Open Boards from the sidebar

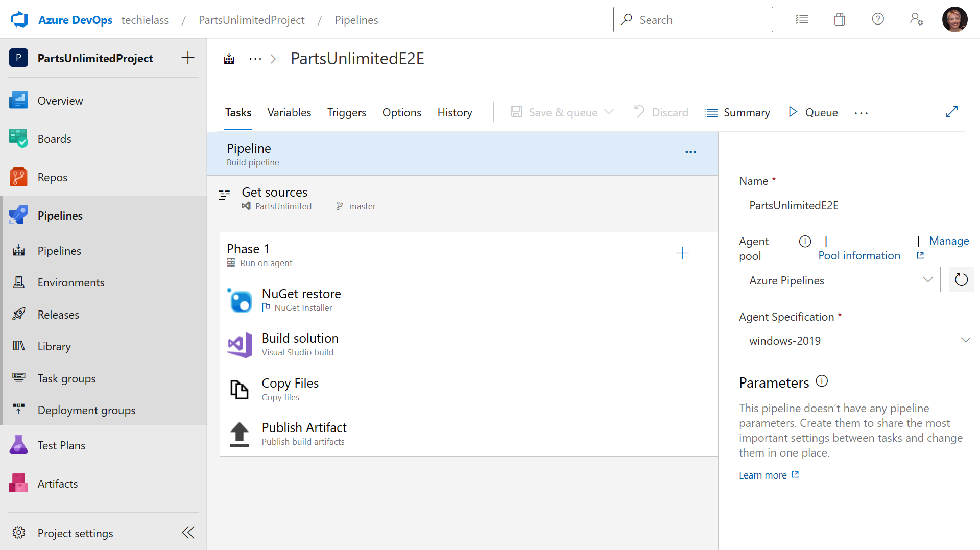coord(54,138)
